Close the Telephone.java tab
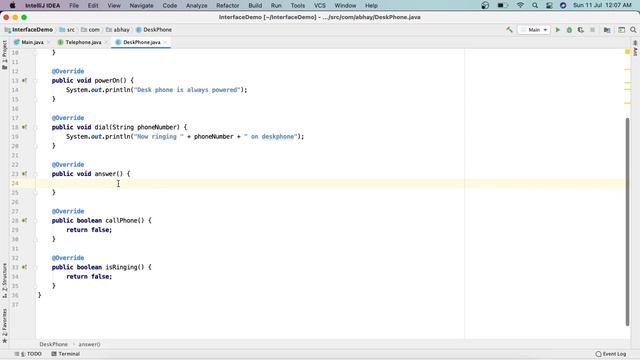Screen dimensions: 640x360 pyautogui.click(x=106, y=42)
